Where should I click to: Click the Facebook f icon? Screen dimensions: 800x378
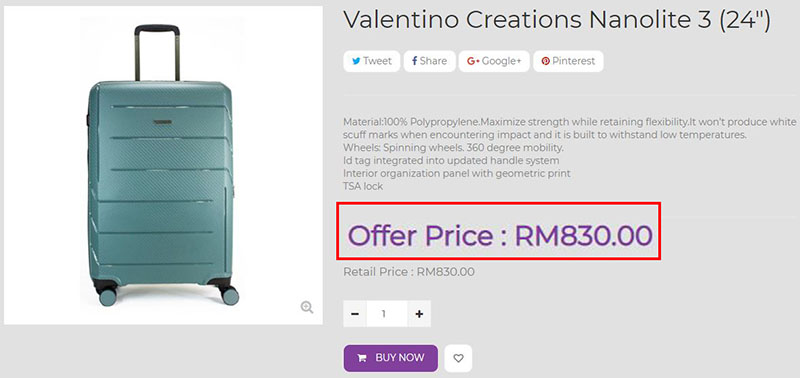[x=415, y=61]
